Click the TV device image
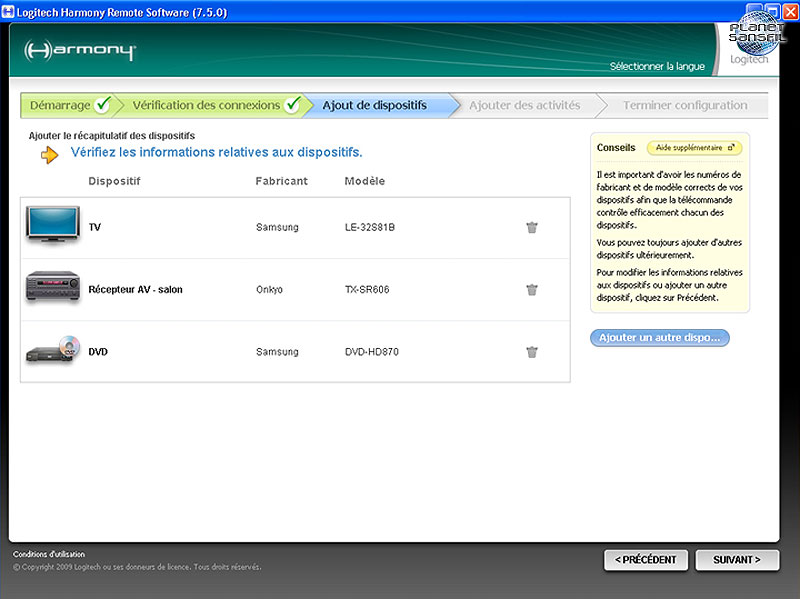Screen dimensions: 800x599 (x=53, y=224)
